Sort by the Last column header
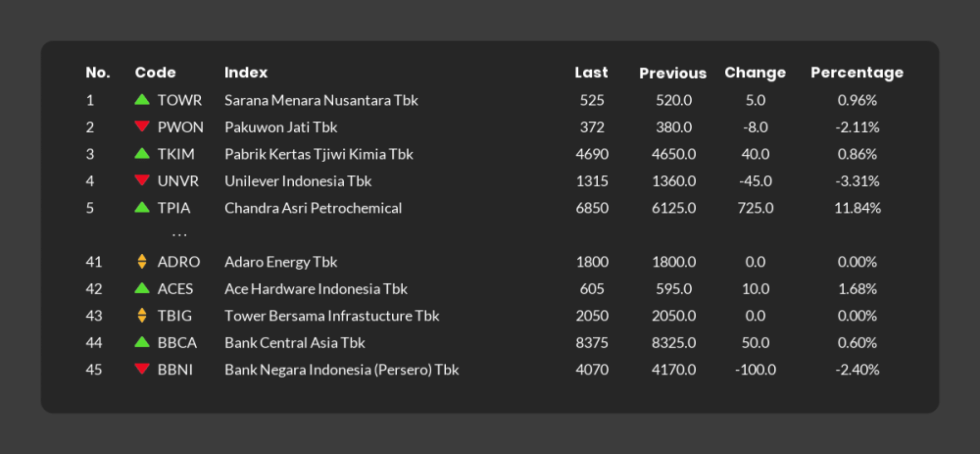 click(x=591, y=73)
